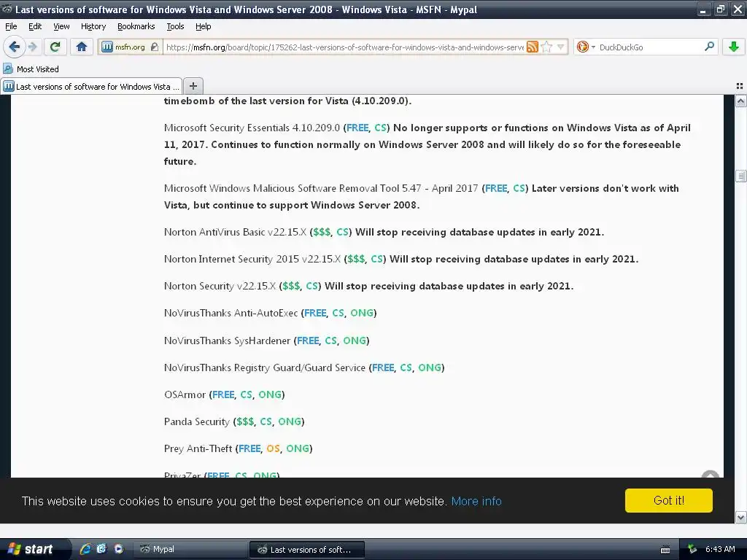Click the vertical scrollbar up arrow
The image size is (747, 560).
tap(740, 101)
